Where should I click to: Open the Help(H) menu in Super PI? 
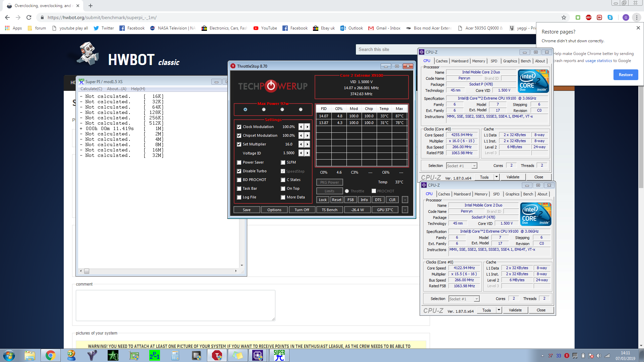(x=138, y=89)
